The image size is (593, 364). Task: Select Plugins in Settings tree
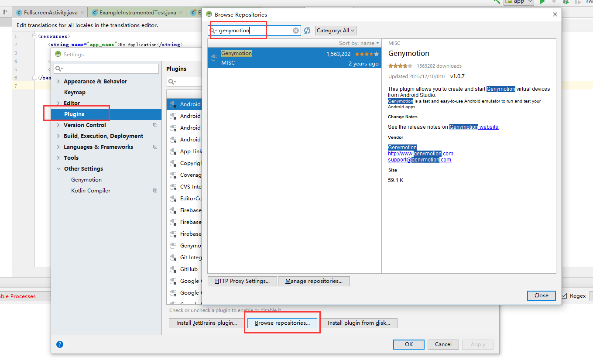(106, 114)
